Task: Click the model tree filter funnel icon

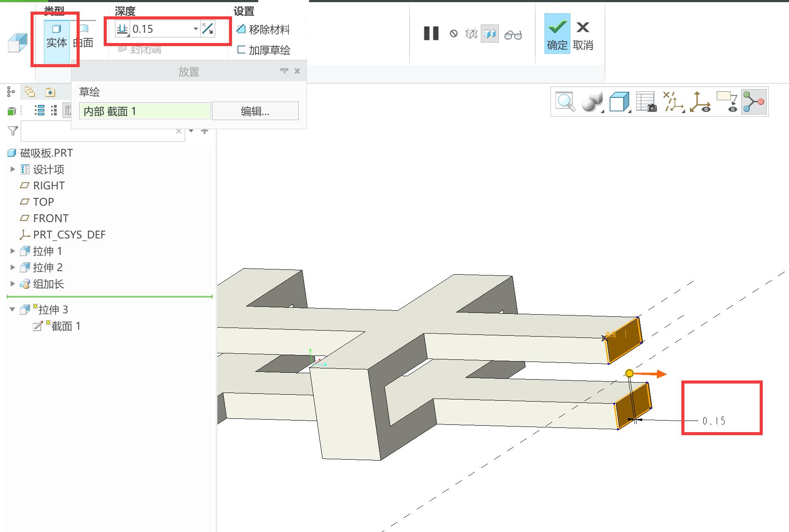Action: [x=13, y=130]
